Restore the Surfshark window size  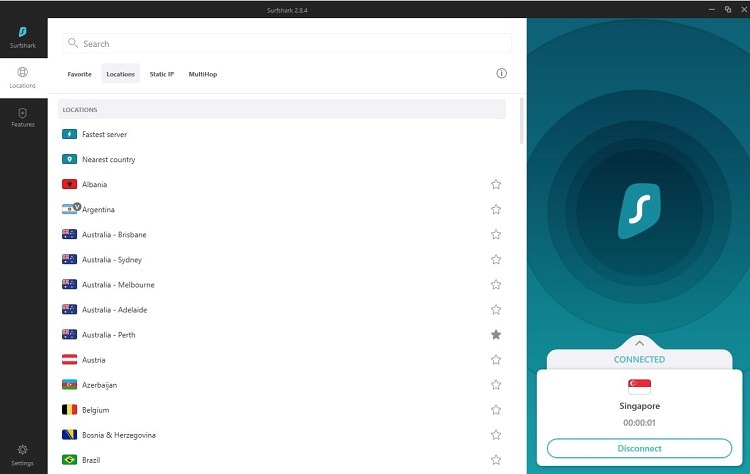(728, 9)
